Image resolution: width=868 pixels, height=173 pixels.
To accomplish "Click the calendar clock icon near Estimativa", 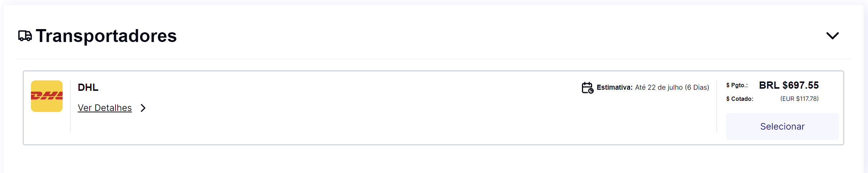I will click(587, 88).
